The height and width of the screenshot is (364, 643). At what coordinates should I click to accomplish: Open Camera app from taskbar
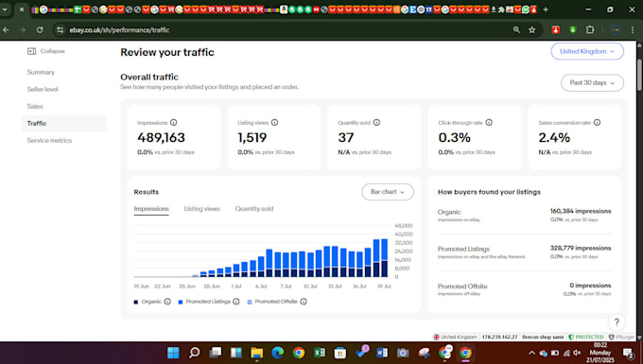tap(403, 353)
